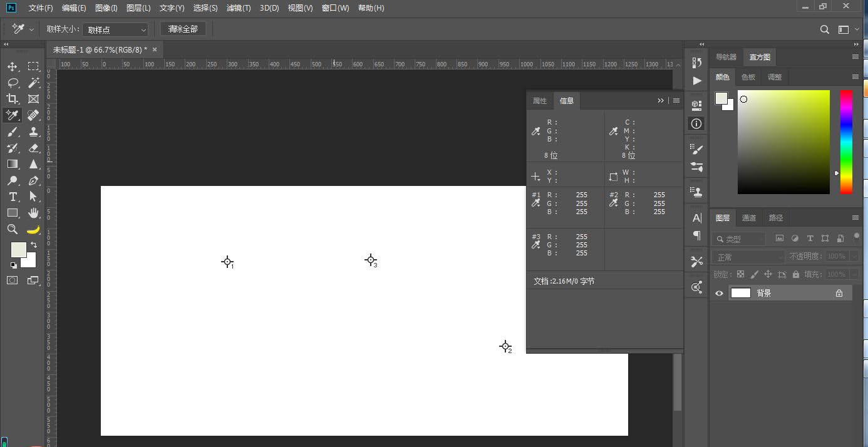Open the Clone Source panel icon
Image resolution: width=868 pixels, height=447 pixels.
point(697,192)
